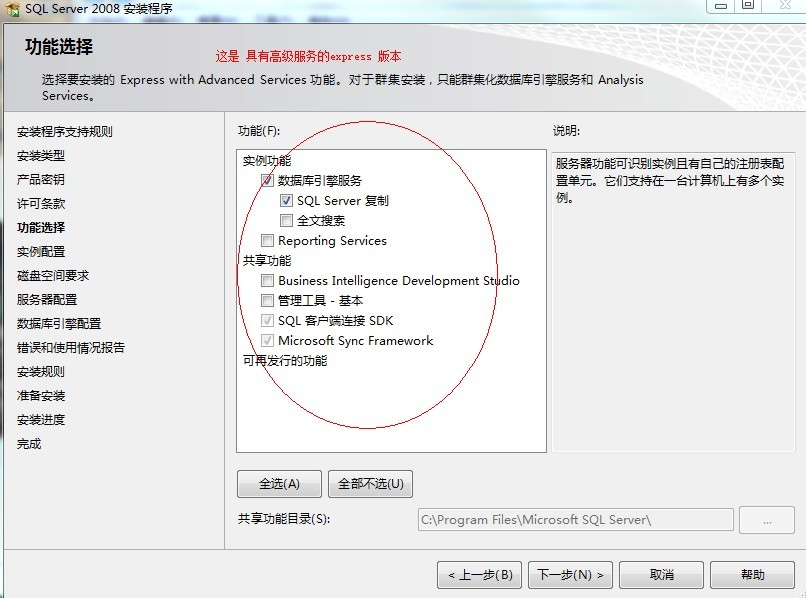Select 功能选择 step in sidebar

pyautogui.click(x=41, y=228)
